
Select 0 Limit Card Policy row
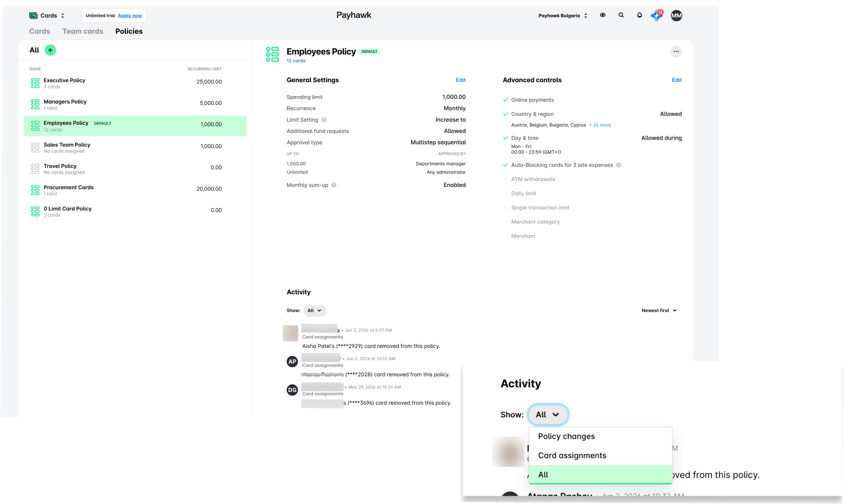[135, 211]
